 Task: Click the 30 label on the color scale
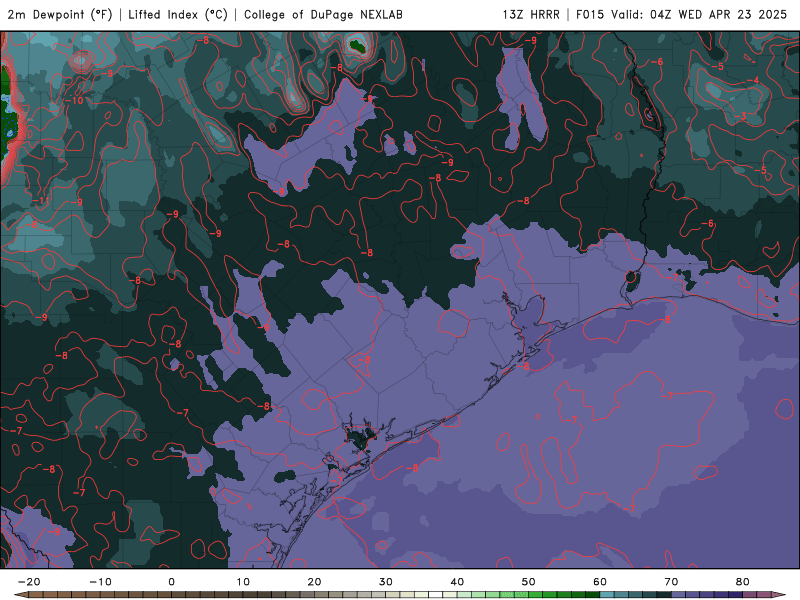click(x=386, y=582)
